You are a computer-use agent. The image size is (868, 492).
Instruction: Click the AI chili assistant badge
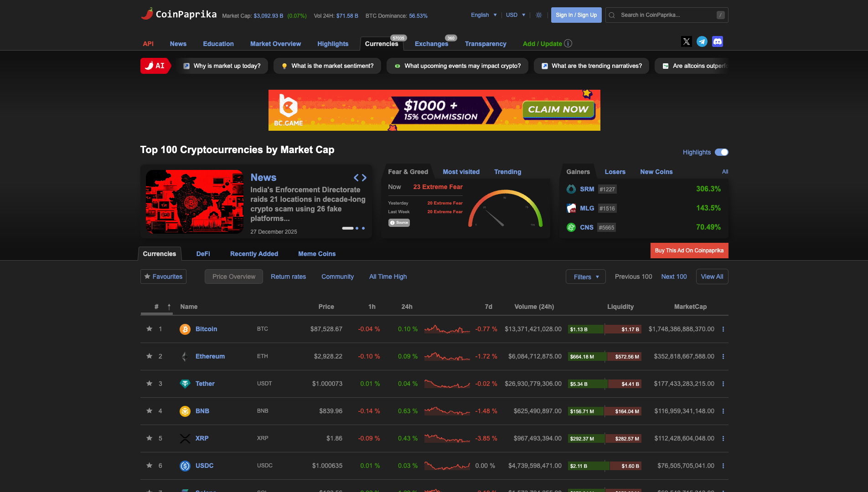tap(155, 66)
